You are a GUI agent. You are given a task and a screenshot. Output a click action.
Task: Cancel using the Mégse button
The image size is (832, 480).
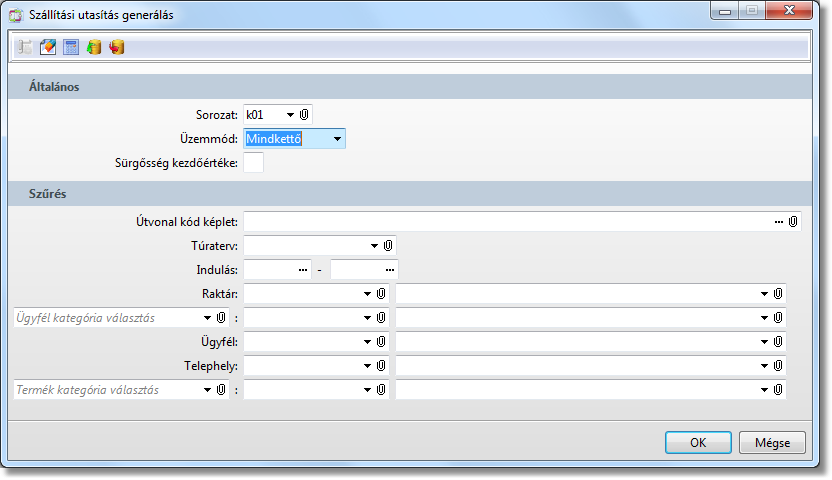point(772,442)
